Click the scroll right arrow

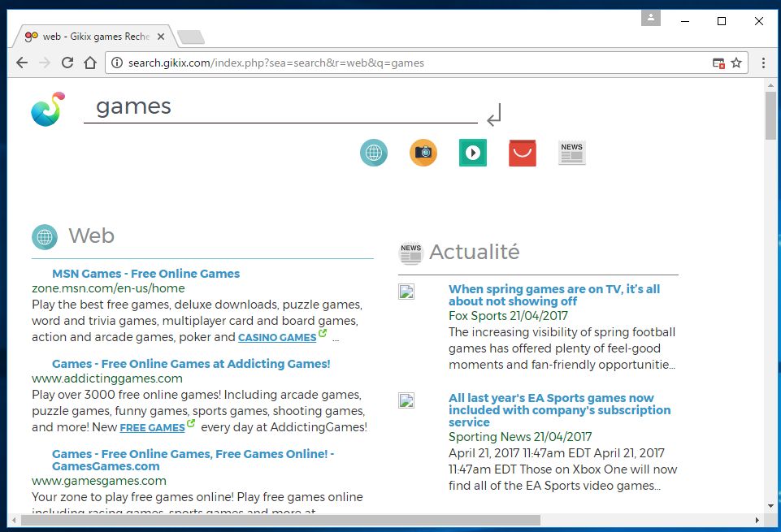point(757,520)
